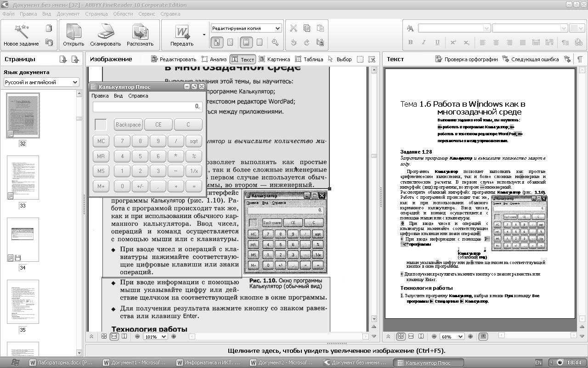Click EN language indicator in tray
Image resolution: width=588 pixels, height=368 pixels.
click(538, 362)
